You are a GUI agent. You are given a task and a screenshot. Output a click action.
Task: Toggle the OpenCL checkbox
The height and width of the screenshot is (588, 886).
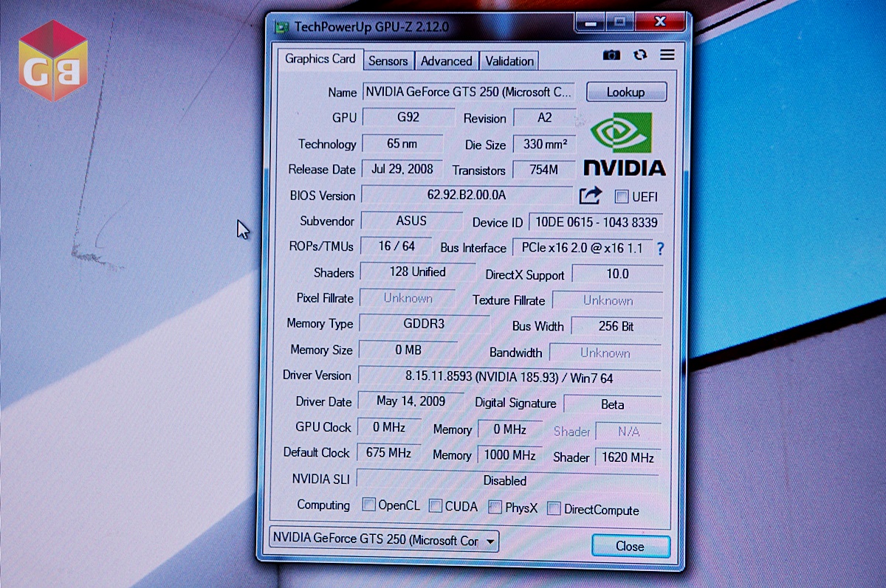[x=369, y=505]
